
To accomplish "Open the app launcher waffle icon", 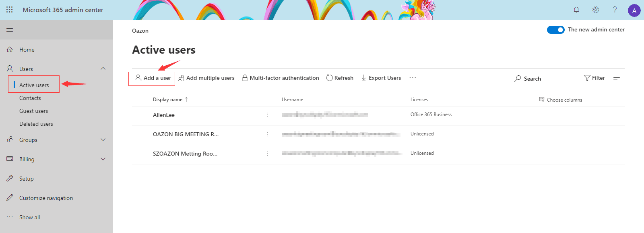I will tap(10, 10).
